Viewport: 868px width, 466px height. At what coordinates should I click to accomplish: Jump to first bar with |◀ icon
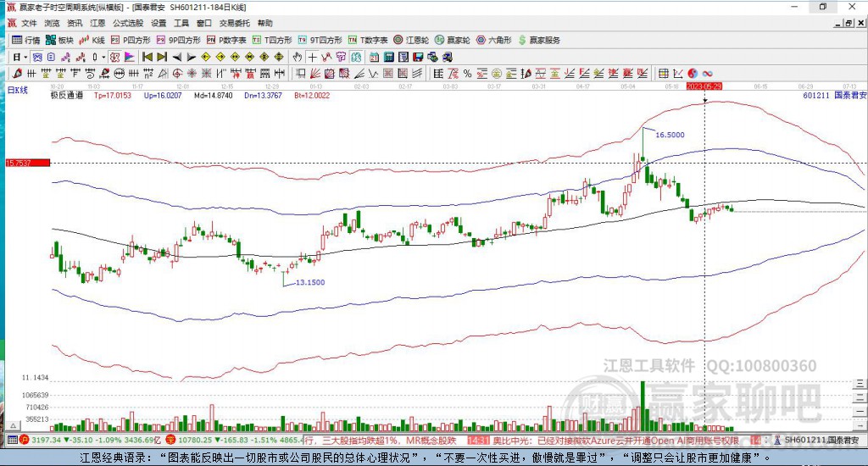pyautogui.click(x=147, y=57)
